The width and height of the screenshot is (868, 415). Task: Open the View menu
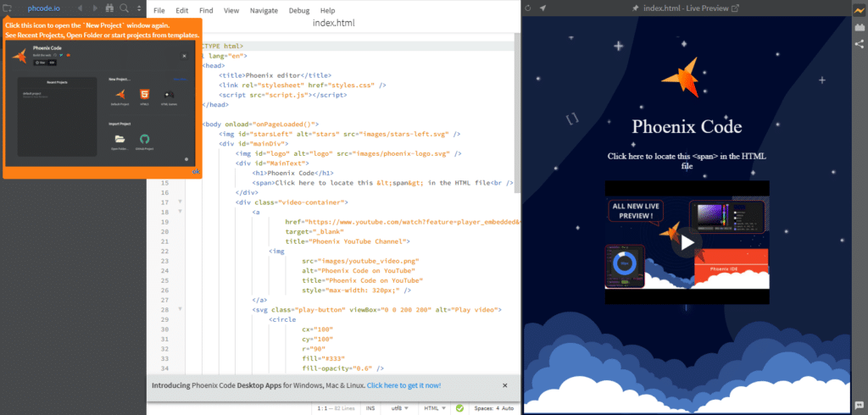click(231, 10)
